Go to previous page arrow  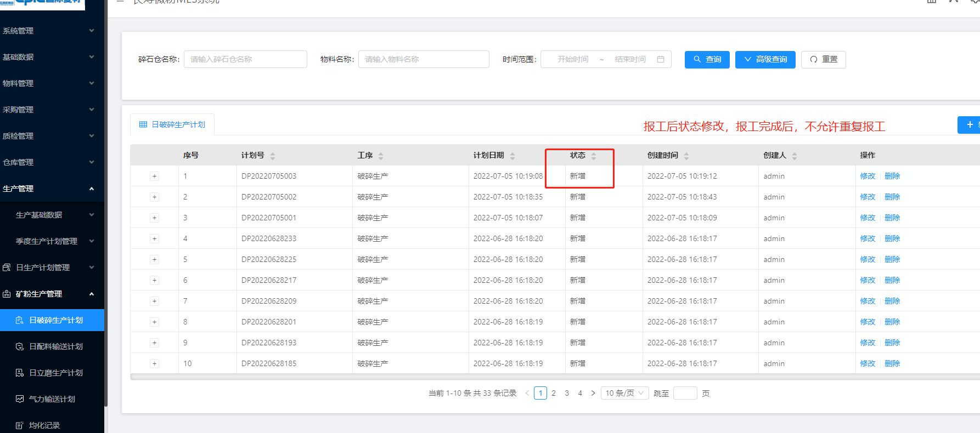(x=527, y=393)
